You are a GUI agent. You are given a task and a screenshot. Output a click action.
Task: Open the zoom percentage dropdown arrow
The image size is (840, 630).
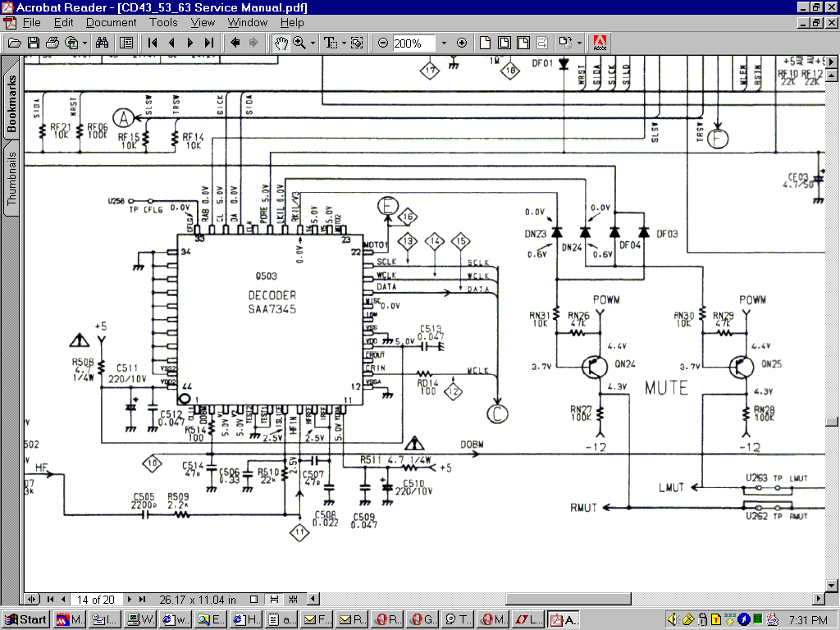coord(444,43)
